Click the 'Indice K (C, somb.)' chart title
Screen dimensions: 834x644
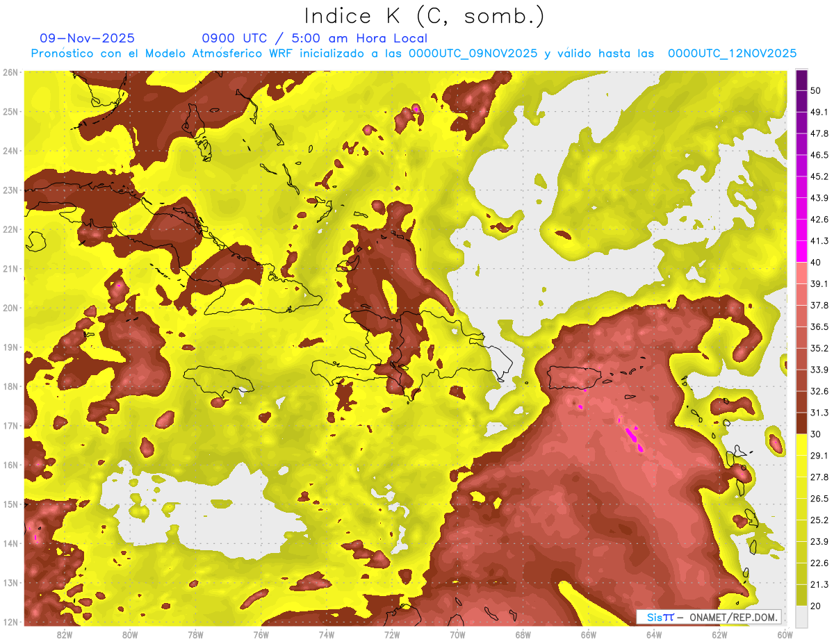click(x=425, y=16)
